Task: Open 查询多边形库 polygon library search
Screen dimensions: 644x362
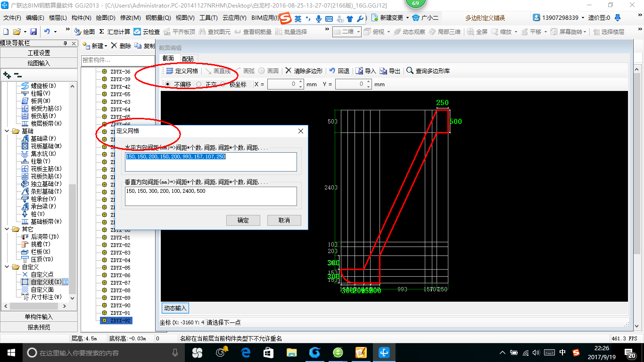Action: pyautogui.click(x=428, y=71)
